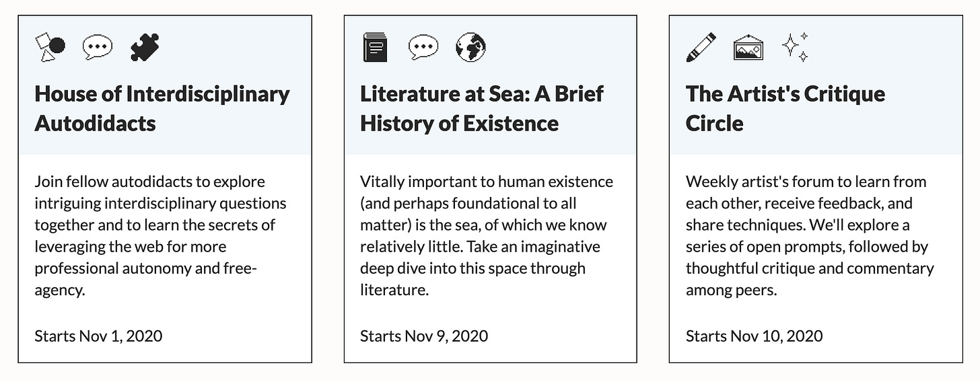Click the Artist's Critique Circle card header
Image resolution: width=980 pixels, height=382 pixels.
click(x=816, y=85)
